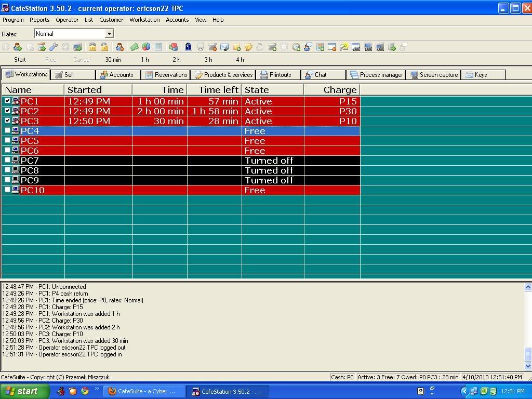Screen dimensions: 532x399
Task: Check the PC4 workstation checkbox
Action: point(7,130)
